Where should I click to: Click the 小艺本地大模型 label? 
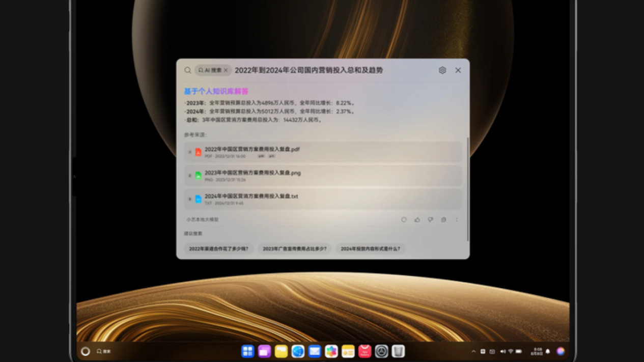click(202, 220)
